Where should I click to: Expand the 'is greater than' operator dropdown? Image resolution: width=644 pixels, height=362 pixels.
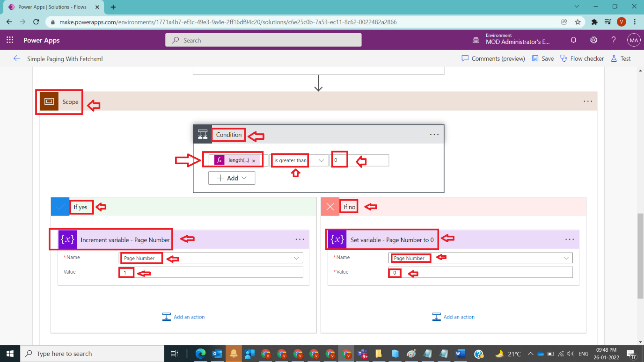point(320,160)
